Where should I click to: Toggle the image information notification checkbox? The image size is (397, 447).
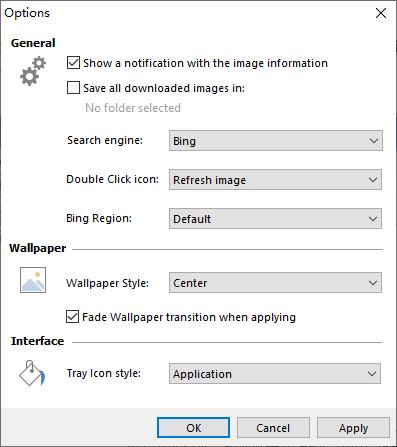73,63
